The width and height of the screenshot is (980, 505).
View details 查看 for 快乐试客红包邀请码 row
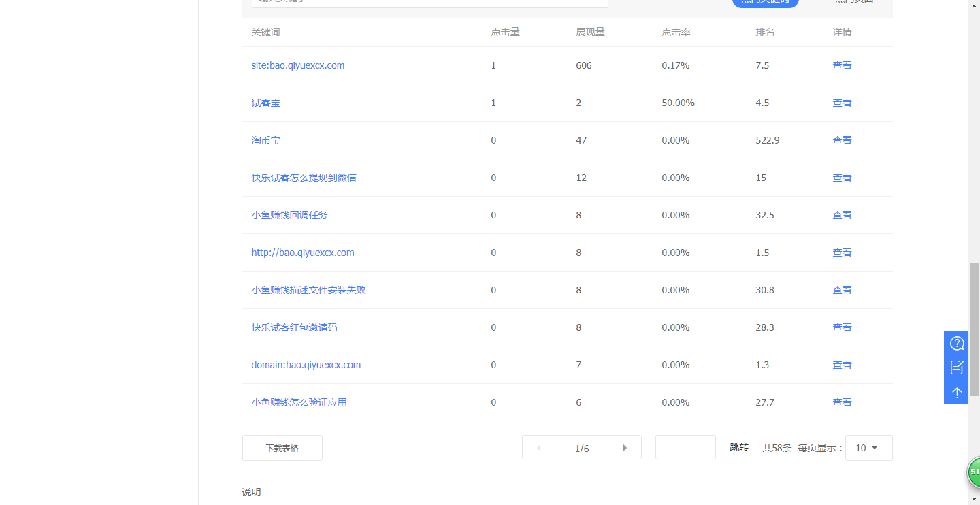pos(842,327)
